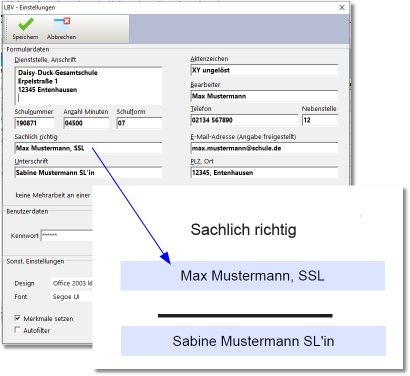Click the 'keine Mehrarbeit an einer' text
410x376 pixels.
point(53,195)
